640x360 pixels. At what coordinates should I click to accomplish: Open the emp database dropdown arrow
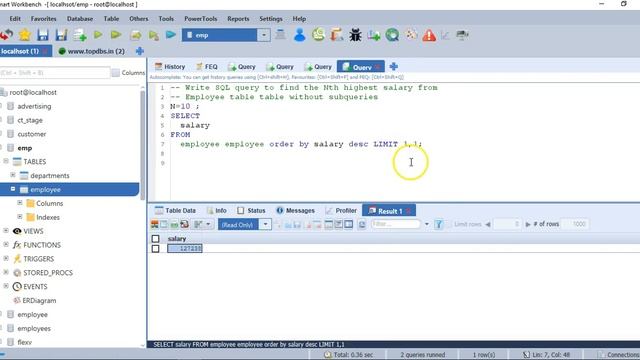click(x=264, y=35)
